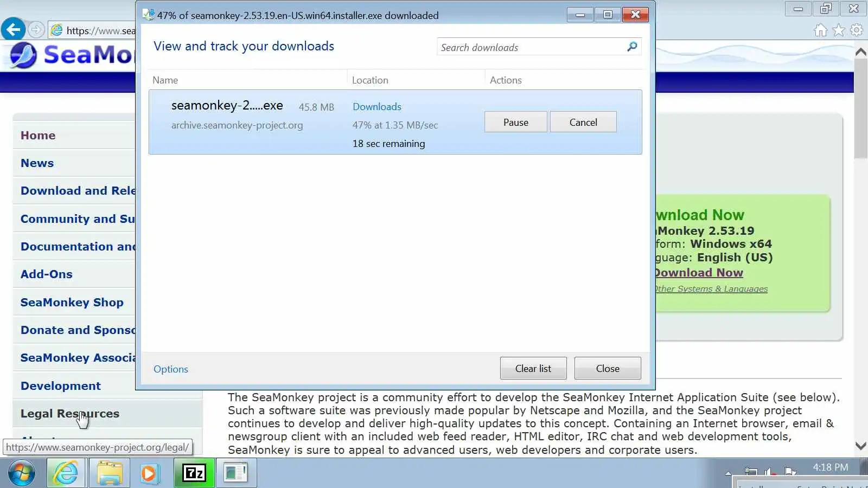Viewport: 868px width, 488px height.
Task: Open the Downloads location link
Action: point(377,106)
